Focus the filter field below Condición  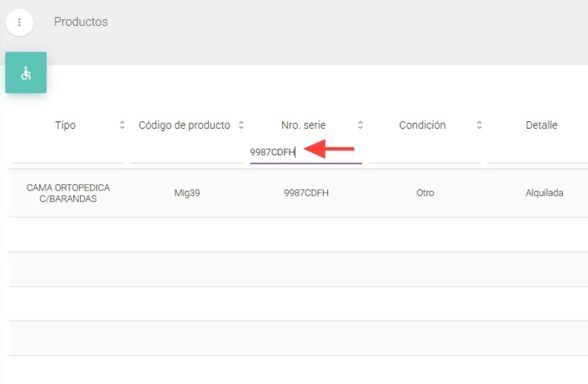(x=424, y=153)
